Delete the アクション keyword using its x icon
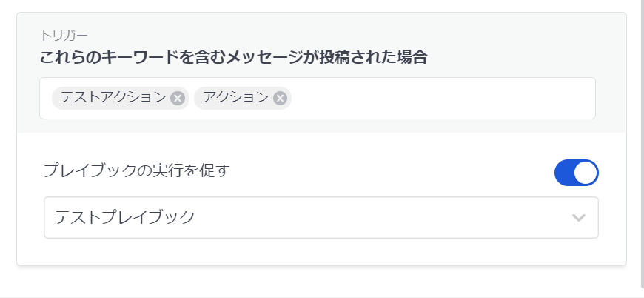Viewport: 644px width, 298px height. click(280, 99)
